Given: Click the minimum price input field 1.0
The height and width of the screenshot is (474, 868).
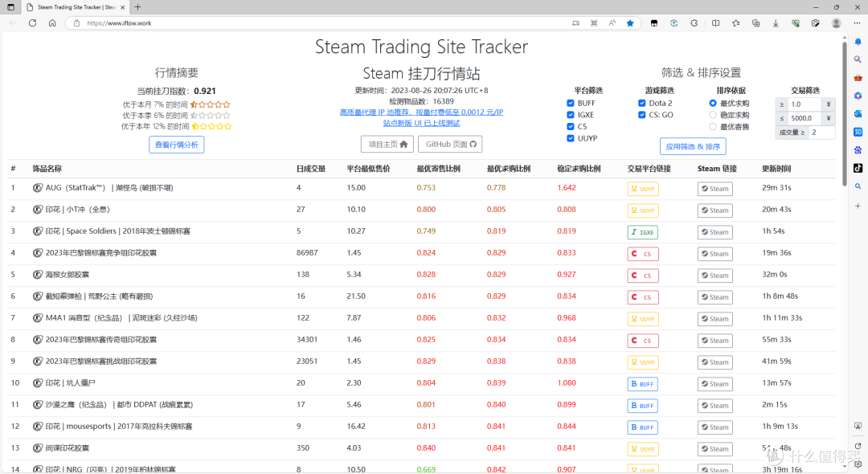Looking at the screenshot, I should pyautogui.click(x=805, y=104).
